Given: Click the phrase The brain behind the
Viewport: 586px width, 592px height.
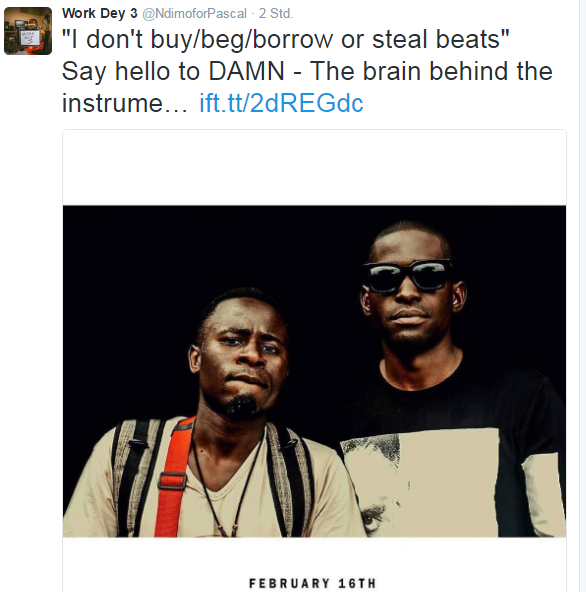Looking at the screenshot, I should pos(431,71).
